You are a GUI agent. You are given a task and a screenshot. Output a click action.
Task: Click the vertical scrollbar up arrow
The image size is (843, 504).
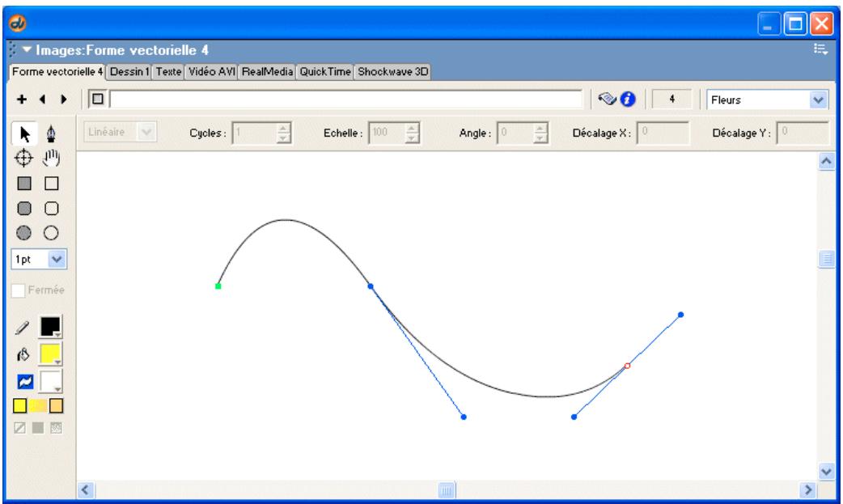(826, 161)
